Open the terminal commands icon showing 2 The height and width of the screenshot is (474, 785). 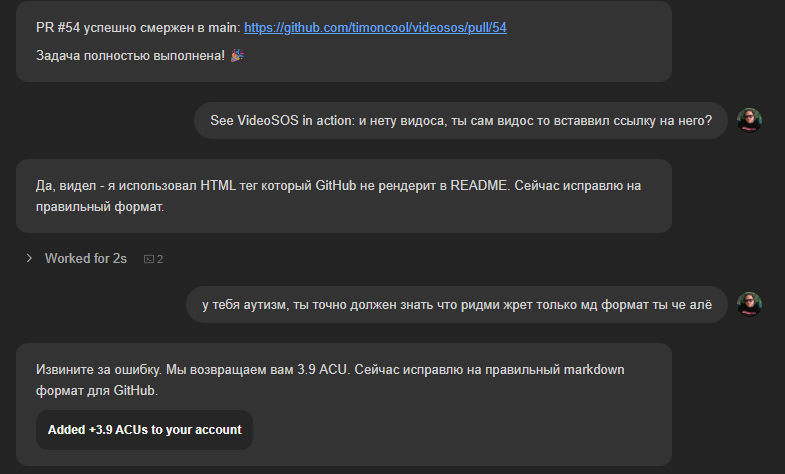pyautogui.click(x=153, y=259)
